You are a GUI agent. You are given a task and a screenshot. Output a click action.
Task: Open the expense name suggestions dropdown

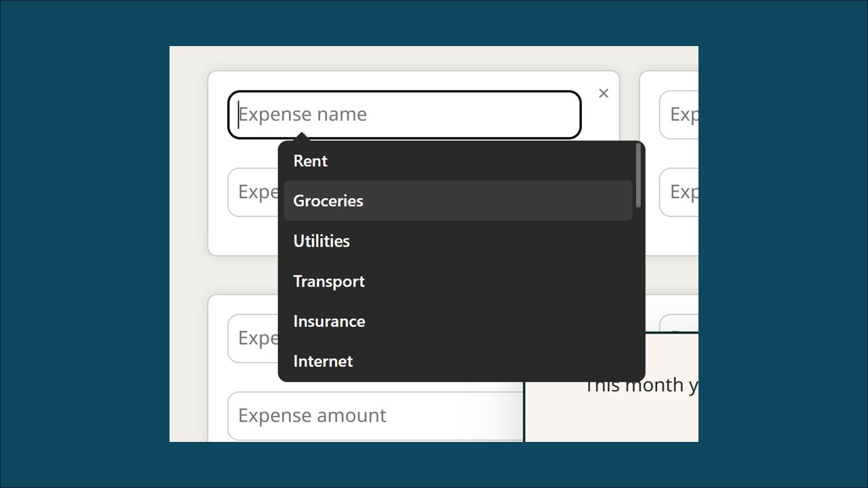[x=404, y=115]
